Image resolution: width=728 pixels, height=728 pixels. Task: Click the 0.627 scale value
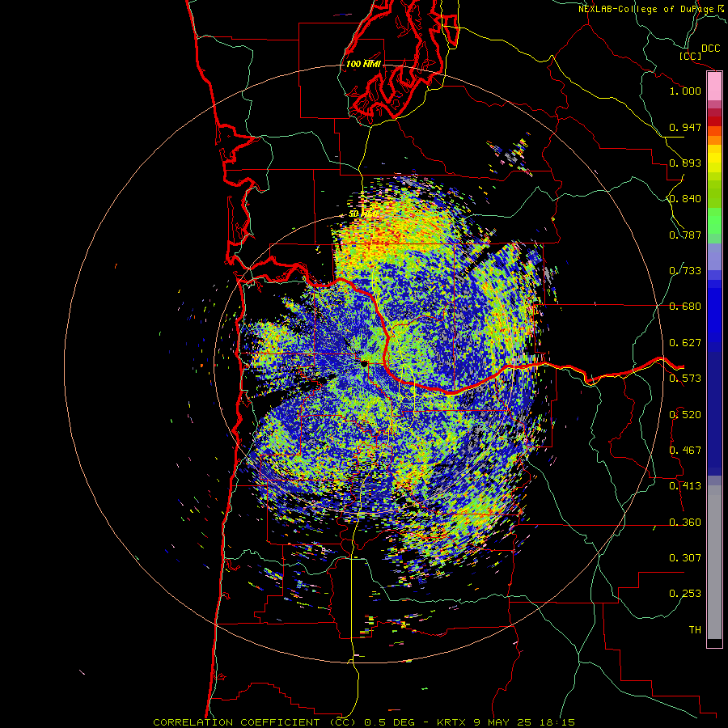(685, 343)
